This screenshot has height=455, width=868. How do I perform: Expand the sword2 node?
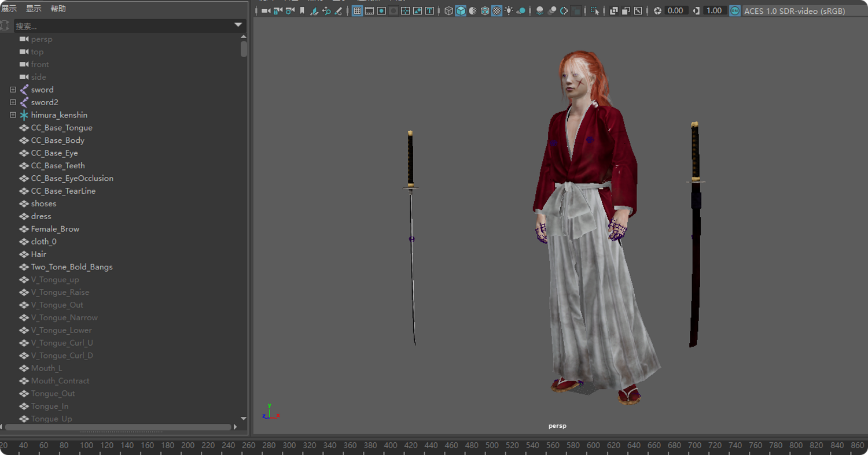(x=13, y=102)
